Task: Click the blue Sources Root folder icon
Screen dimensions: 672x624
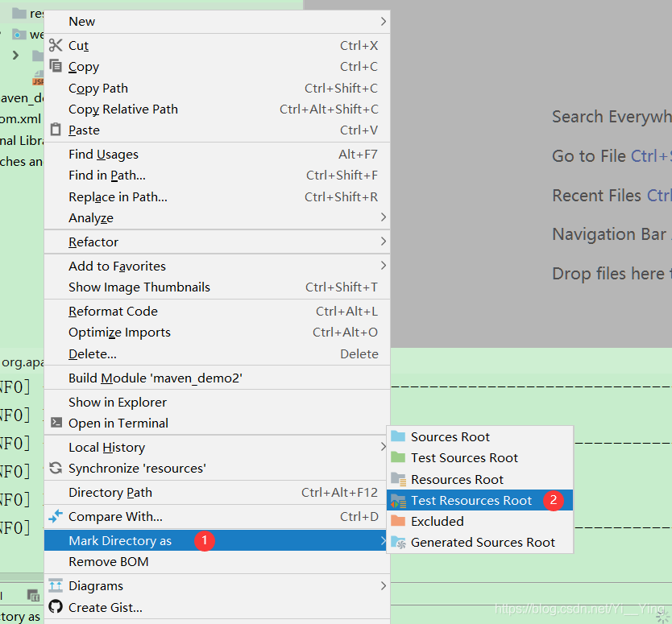Action: click(398, 436)
